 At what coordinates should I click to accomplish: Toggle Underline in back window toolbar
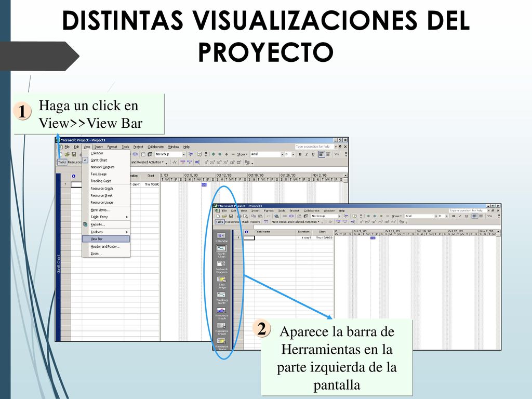(x=313, y=154)
